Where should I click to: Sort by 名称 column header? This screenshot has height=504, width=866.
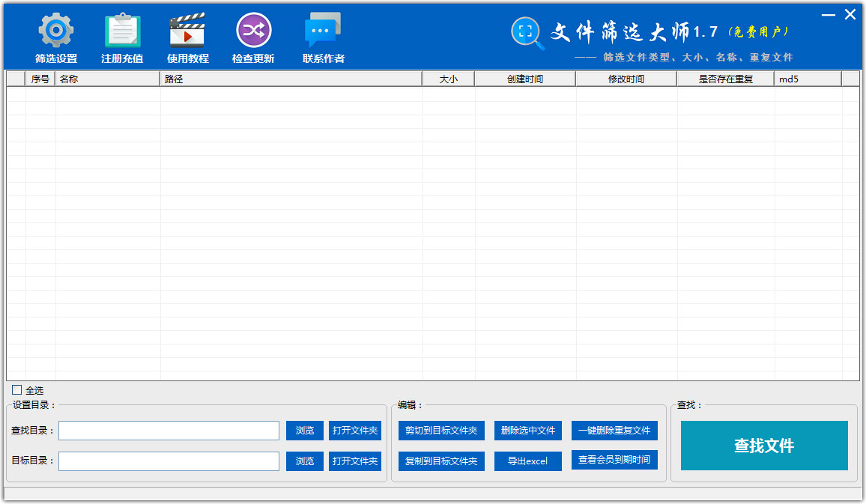coord(107,79)
